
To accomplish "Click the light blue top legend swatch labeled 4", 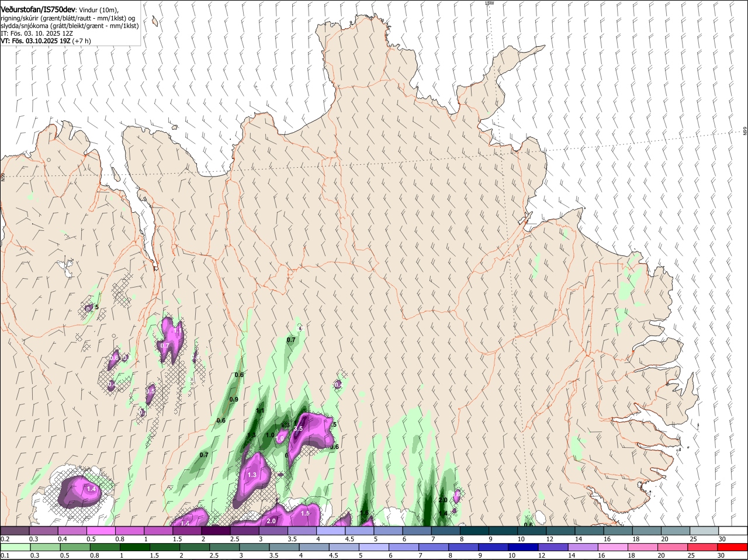I will (x=331, y=530).
